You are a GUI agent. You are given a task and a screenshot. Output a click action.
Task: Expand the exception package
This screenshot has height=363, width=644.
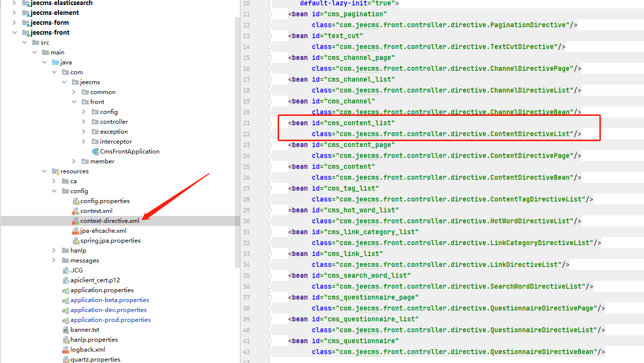point(83,132)
